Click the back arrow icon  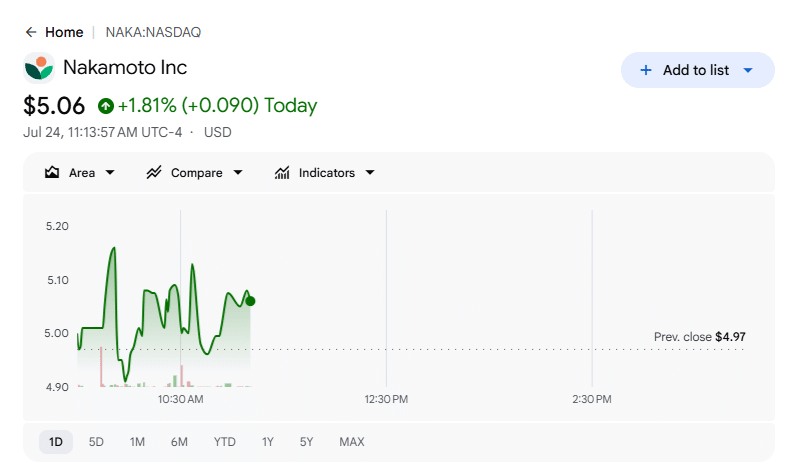(31, 33)
